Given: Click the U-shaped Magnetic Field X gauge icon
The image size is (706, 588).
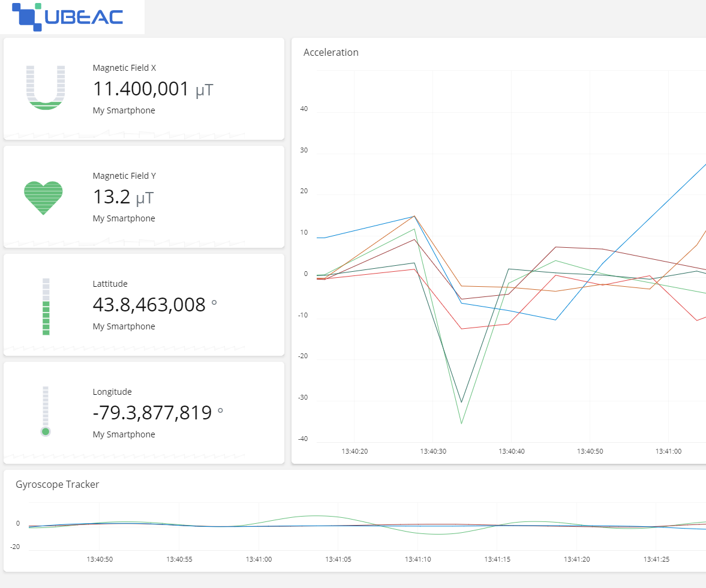Looking at the screenshot, I should tap(46, 88).
